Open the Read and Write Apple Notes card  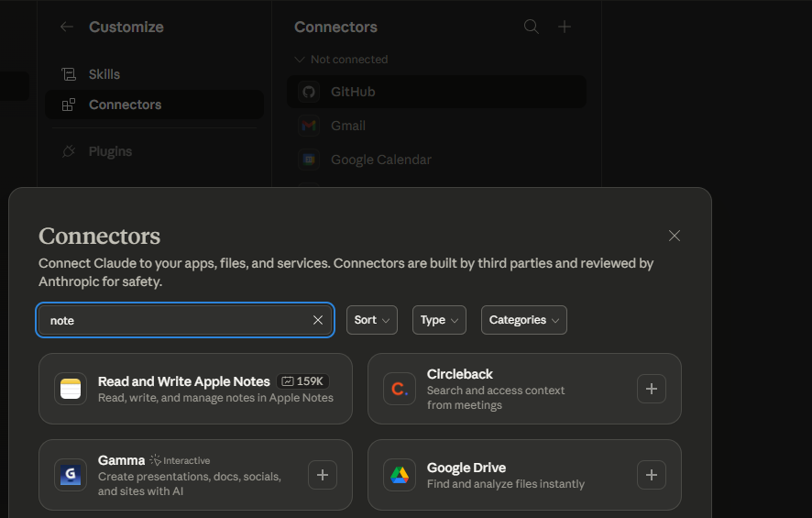tap(196, 389)
